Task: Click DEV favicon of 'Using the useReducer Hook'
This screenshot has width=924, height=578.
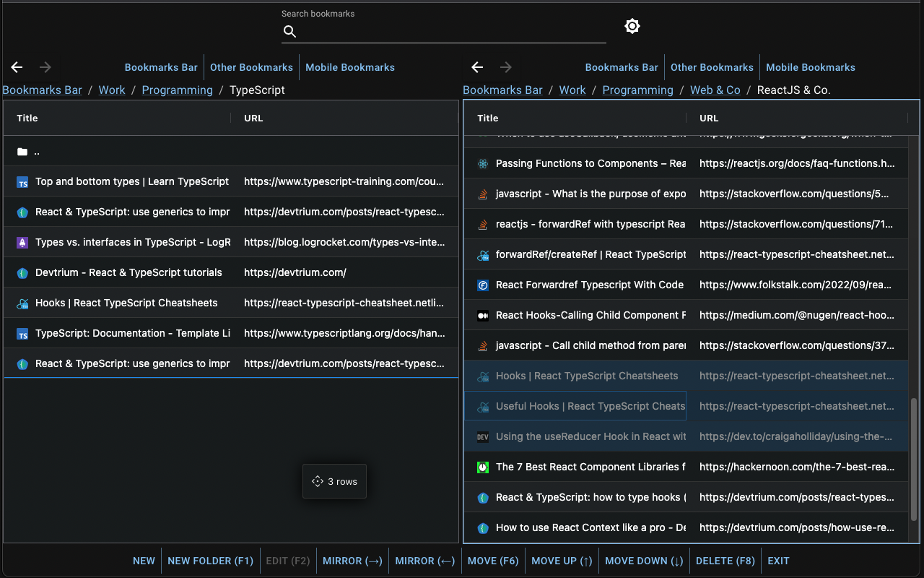Action: [483, 437]
